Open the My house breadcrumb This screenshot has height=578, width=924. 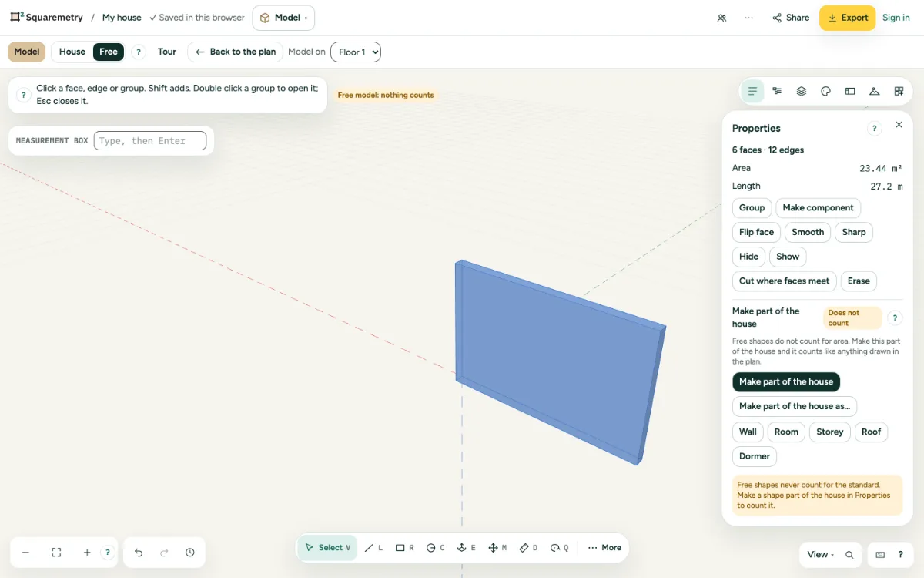coord(122,18)
